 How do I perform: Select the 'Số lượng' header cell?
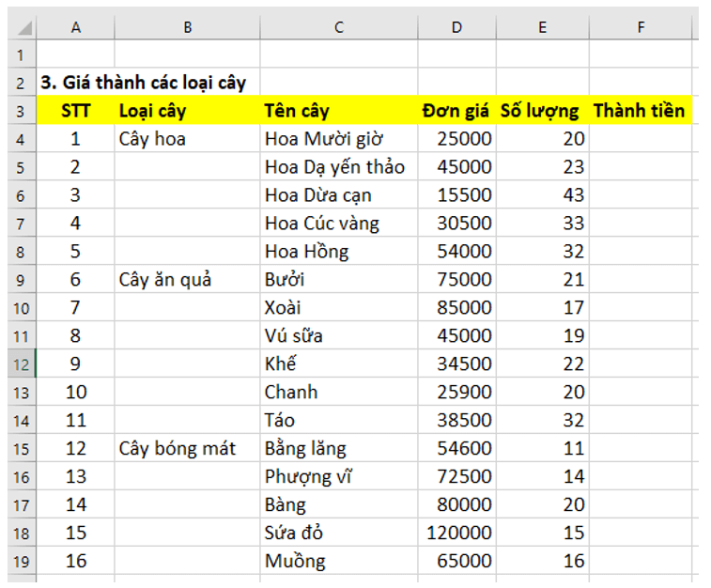coord(539,111)
